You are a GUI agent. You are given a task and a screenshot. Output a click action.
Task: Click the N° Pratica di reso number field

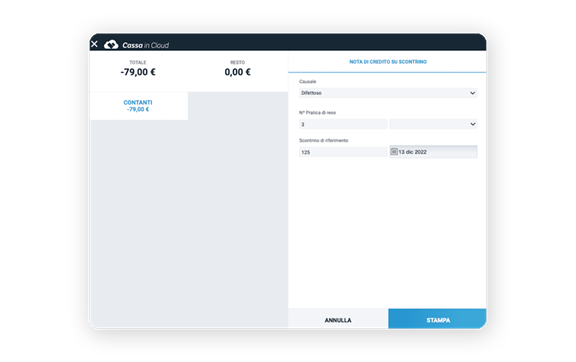(343, 124)
